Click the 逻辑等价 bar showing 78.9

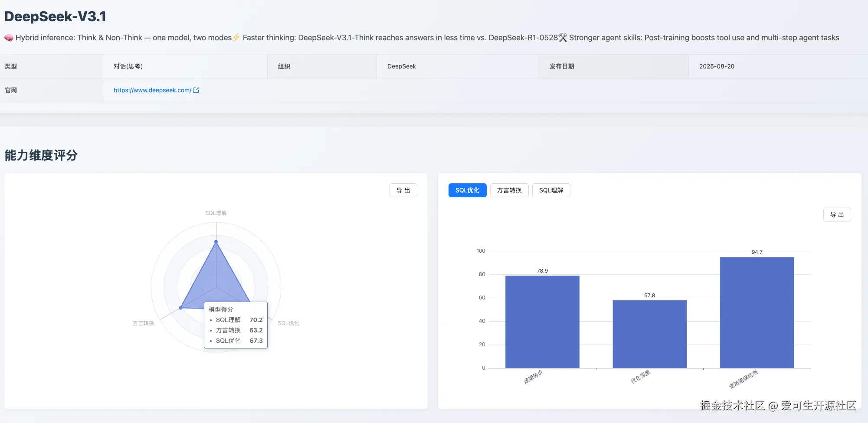tap(542, 321)
